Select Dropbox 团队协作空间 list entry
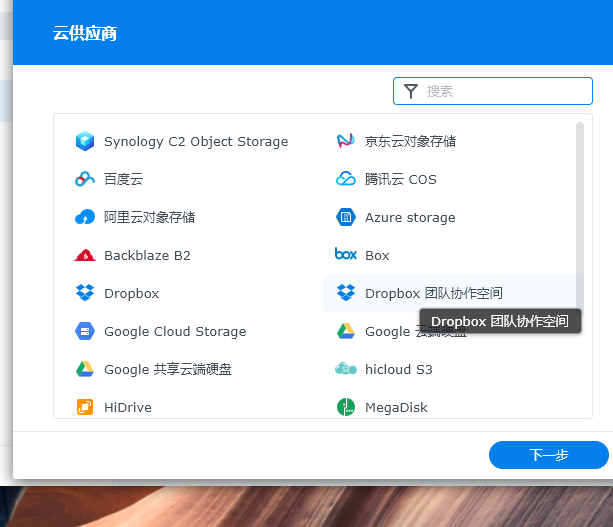The height and width of the screenshot is (527, 613). click(433, 293)
